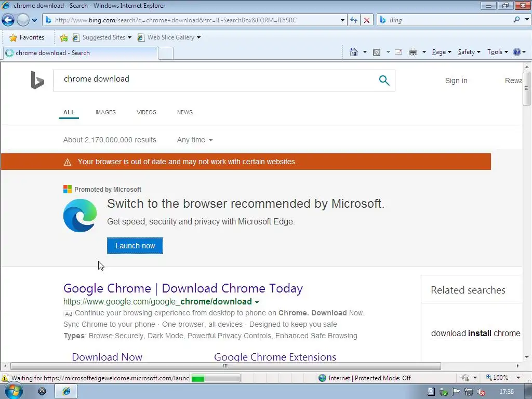Expand the Home button dropdown arrow

pos(365,52)
